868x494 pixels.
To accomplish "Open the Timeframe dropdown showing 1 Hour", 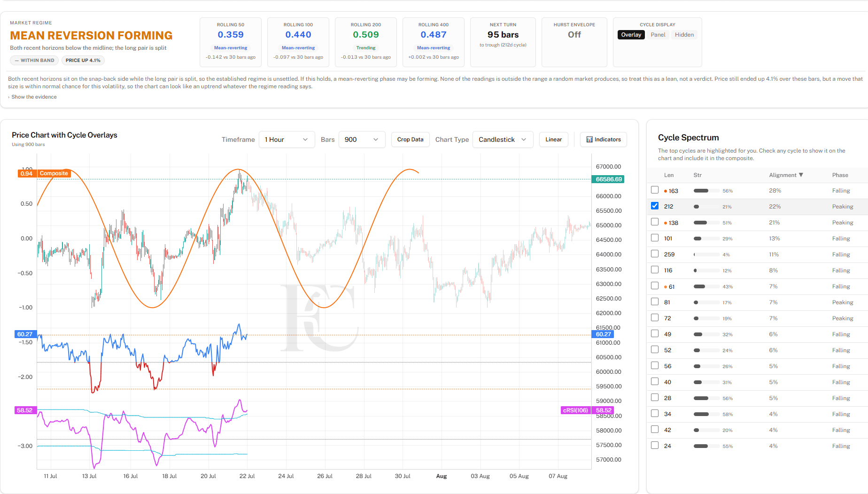I will [287, 139].
